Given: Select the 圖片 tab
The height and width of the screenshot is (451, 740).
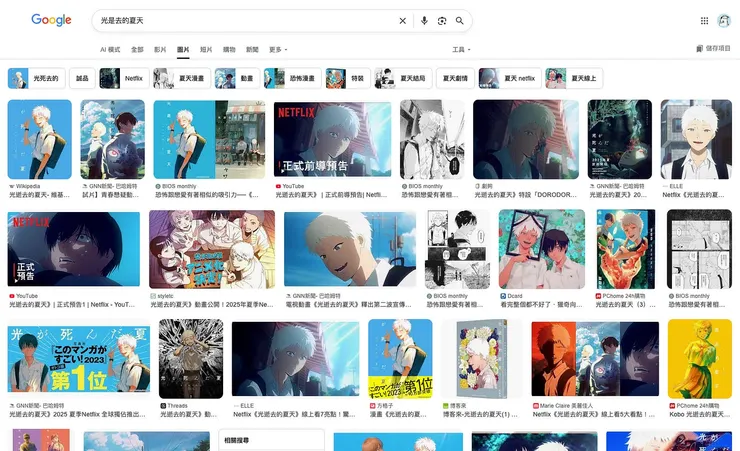Looking at the screenshot, I should 183,50.
